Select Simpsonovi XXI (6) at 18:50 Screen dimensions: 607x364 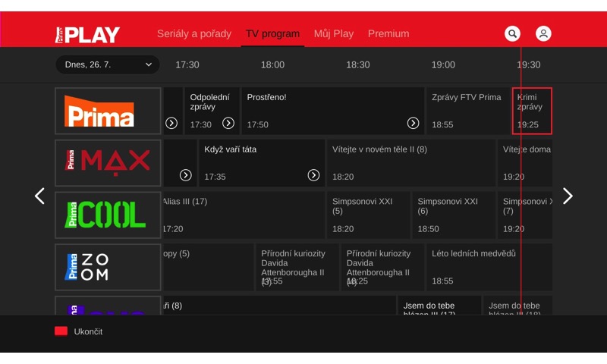tap(454, 215)
